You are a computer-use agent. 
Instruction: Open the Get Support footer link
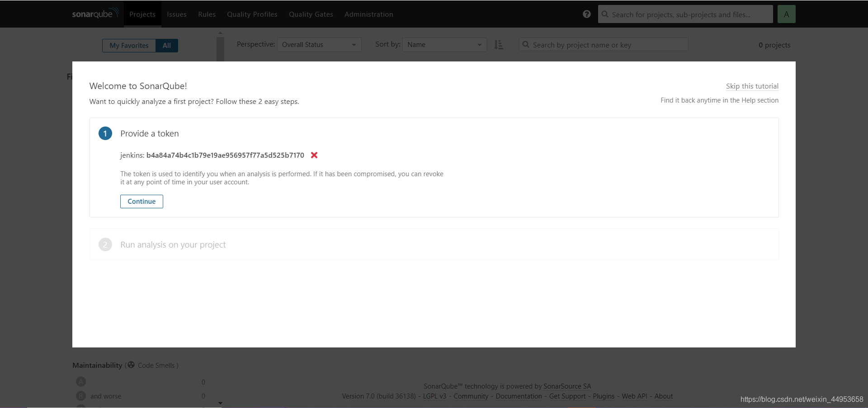click(x=567, y=396)
